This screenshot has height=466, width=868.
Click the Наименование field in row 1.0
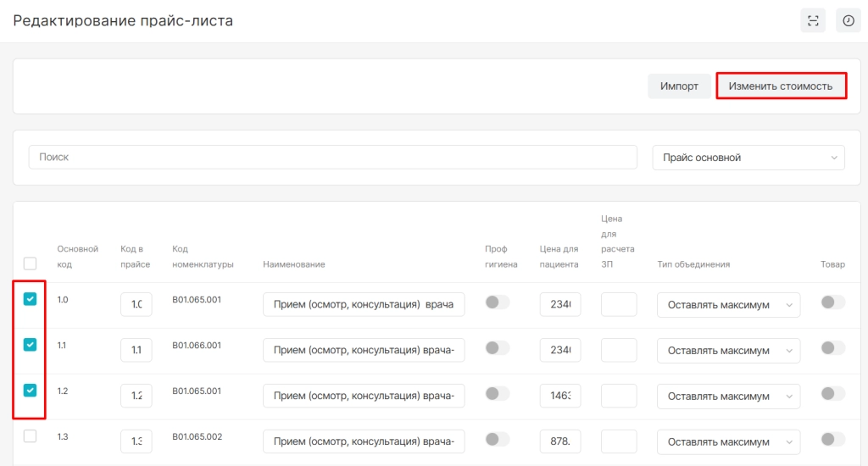point(364,305)
